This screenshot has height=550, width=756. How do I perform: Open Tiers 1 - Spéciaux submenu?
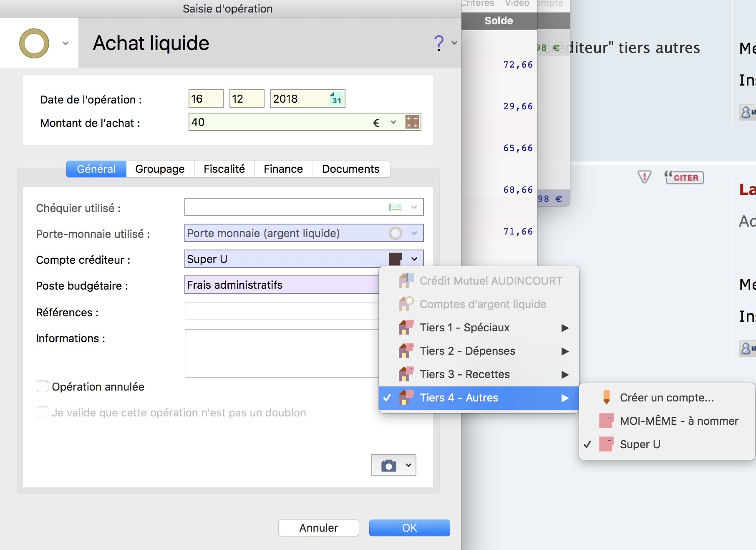point(479,328)
